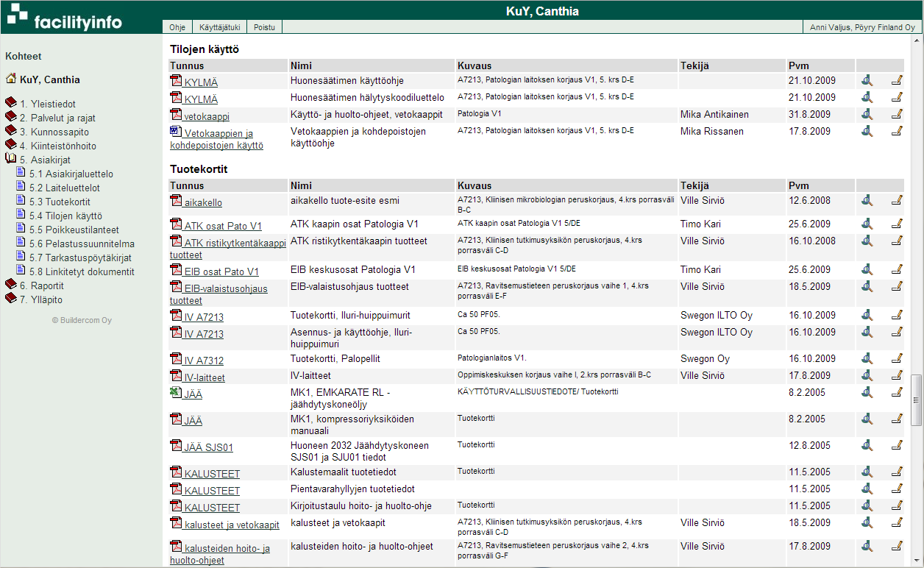The width and height of the screenshot is (924, 568).
Task: Expand 2. Palvelut ja rajat in sidebar
Action: tap(11, 118)
